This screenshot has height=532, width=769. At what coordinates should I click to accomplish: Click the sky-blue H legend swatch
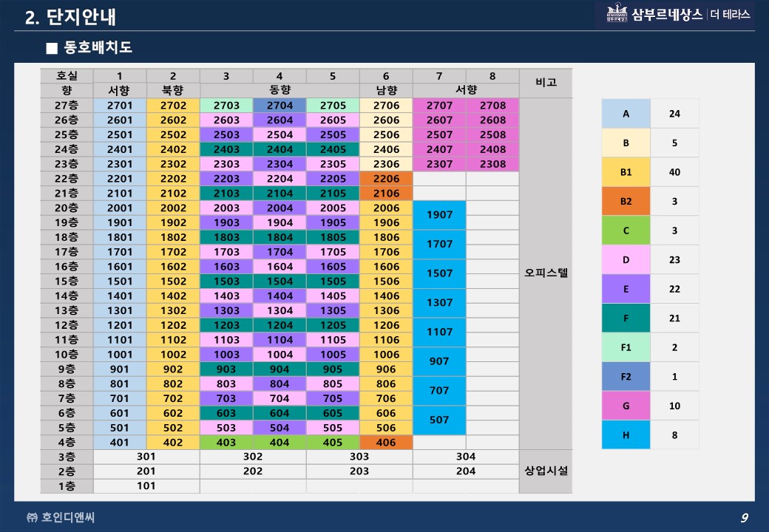(626, 435)
